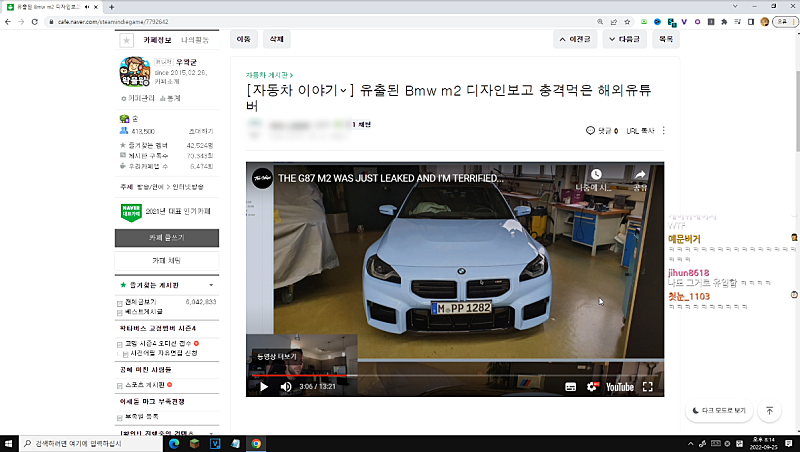Go to next post (다음글)
Image resolution: width=800 pixels, height=452 pixels.
tap(625, 39)
